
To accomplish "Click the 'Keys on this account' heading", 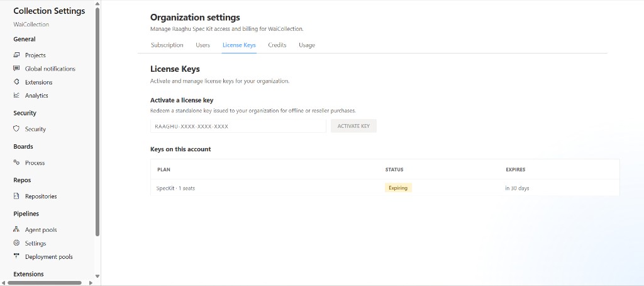I will pyautogui.click(x=180, y=149).
